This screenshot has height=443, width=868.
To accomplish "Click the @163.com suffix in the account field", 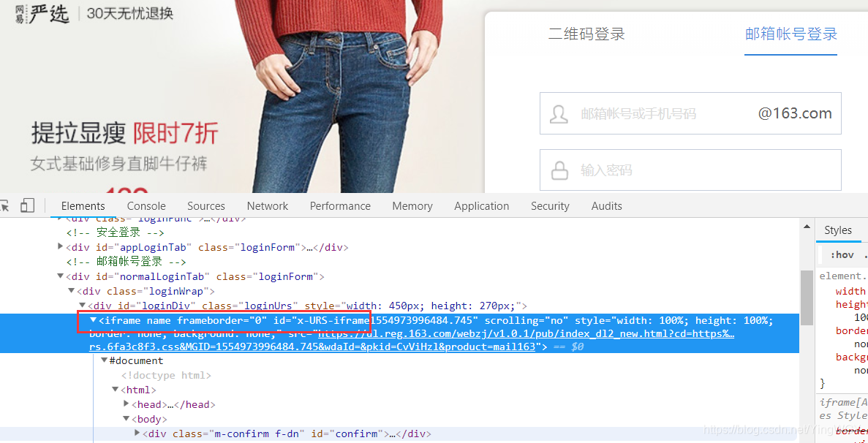I will coord(795,113).
